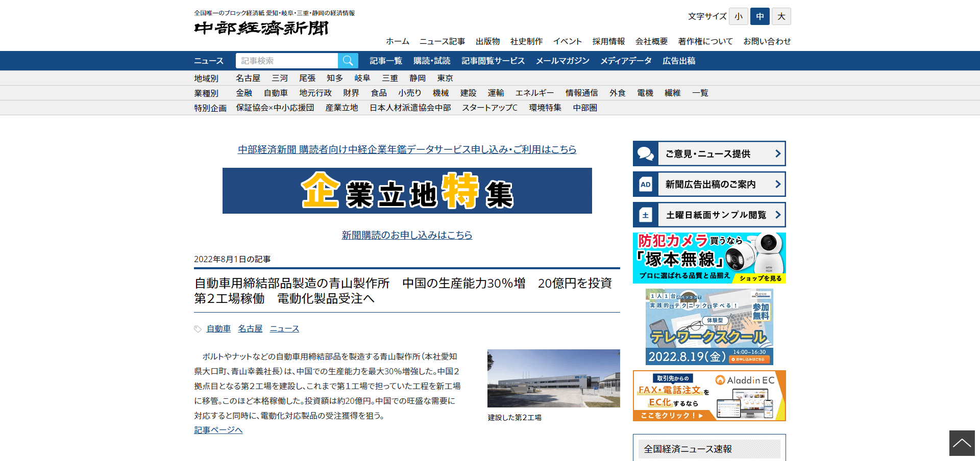Click the 記事検索 search input field
980x461 pixels.
point(286,61)
